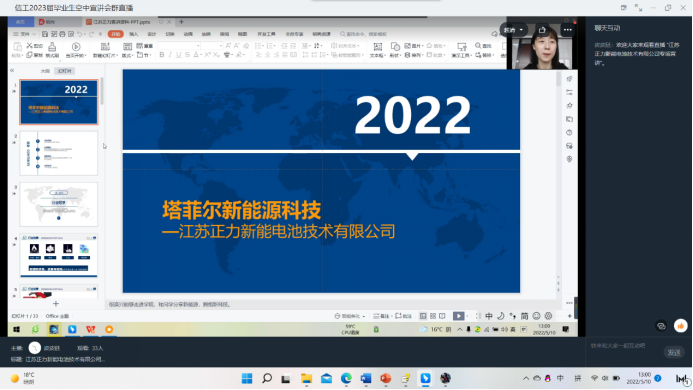This screenshot has width=693, height=390.
Task: Click the share icon above presenter video
Action: click(542, 30)
